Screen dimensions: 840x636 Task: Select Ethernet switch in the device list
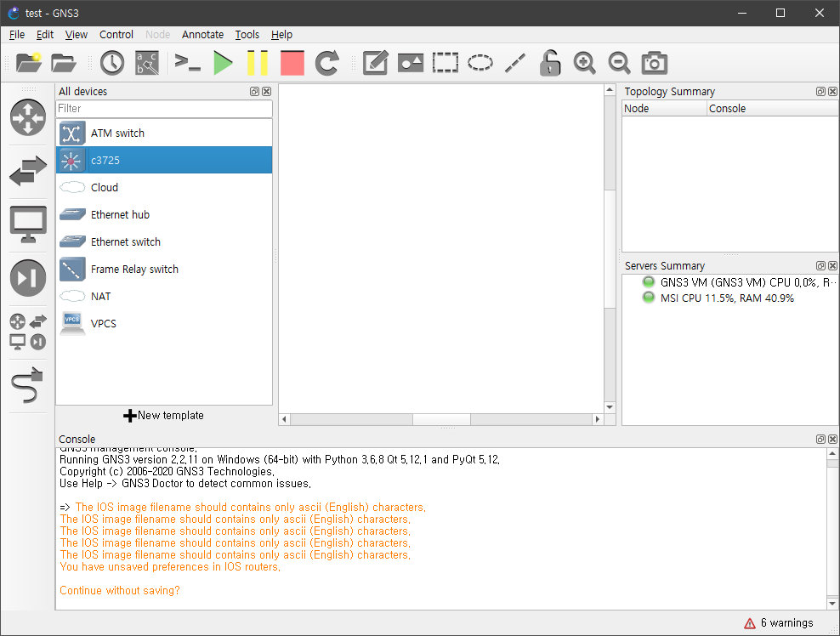(x=164, y=241)
